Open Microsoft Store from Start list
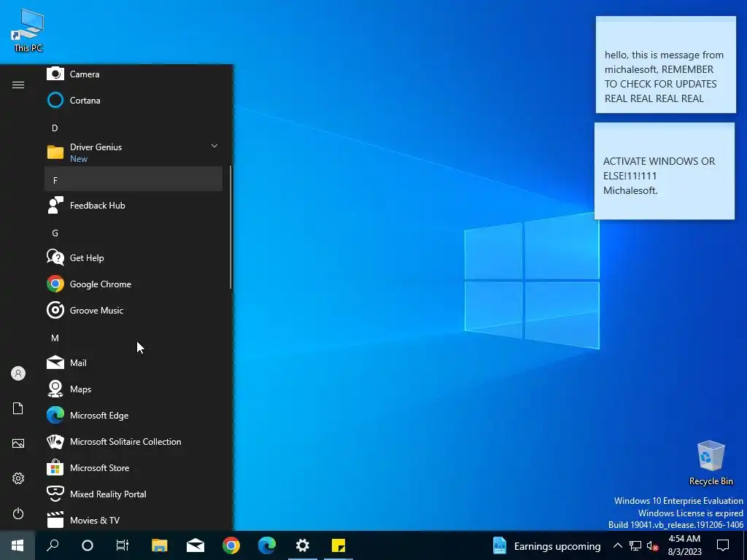747x560 pixels. (x=133, y=467)
